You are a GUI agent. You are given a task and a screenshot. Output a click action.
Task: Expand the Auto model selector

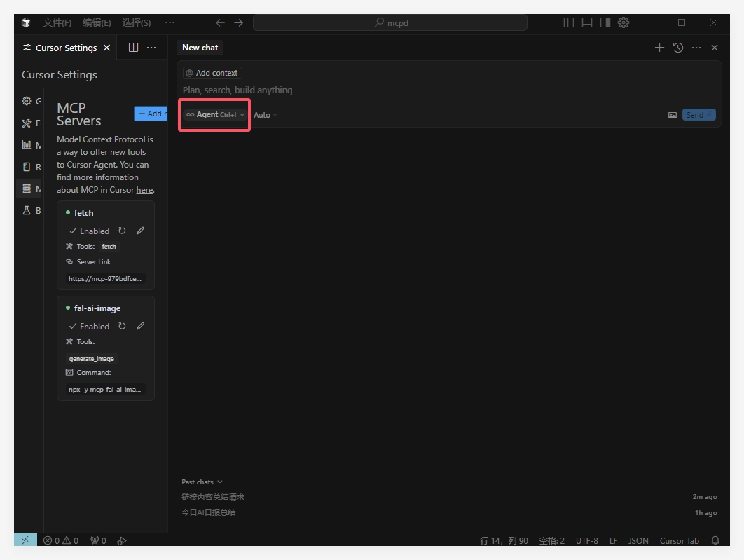[265, 115]
